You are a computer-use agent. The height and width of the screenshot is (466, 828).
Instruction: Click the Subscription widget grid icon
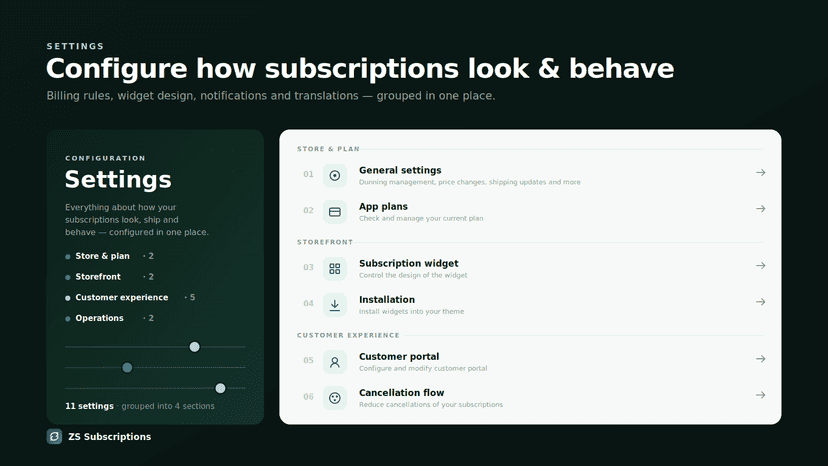point(335,269)
